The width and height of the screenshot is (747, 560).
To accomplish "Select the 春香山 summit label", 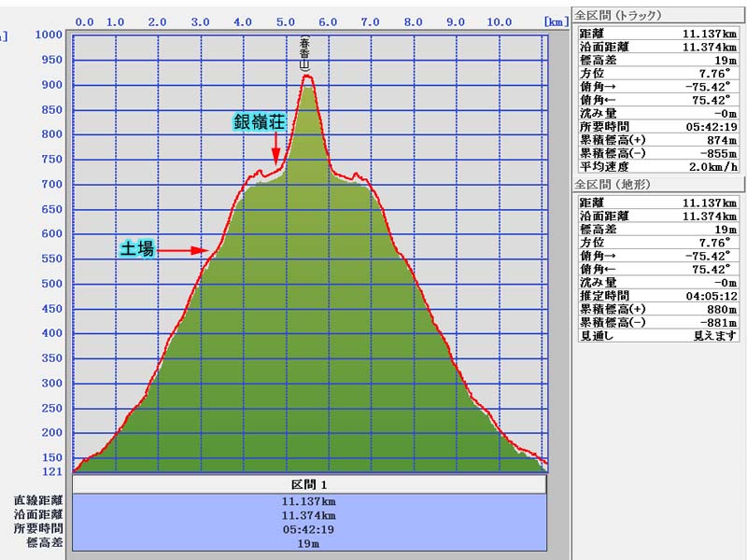I will pos(305,54).
